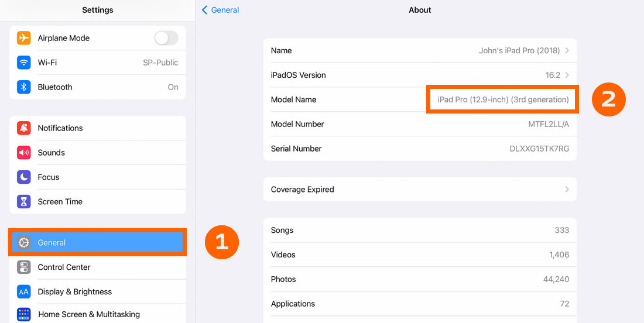Viewport: 644px width, 323px height.
Task: Tap the Videos label
Action: point(283,255)
